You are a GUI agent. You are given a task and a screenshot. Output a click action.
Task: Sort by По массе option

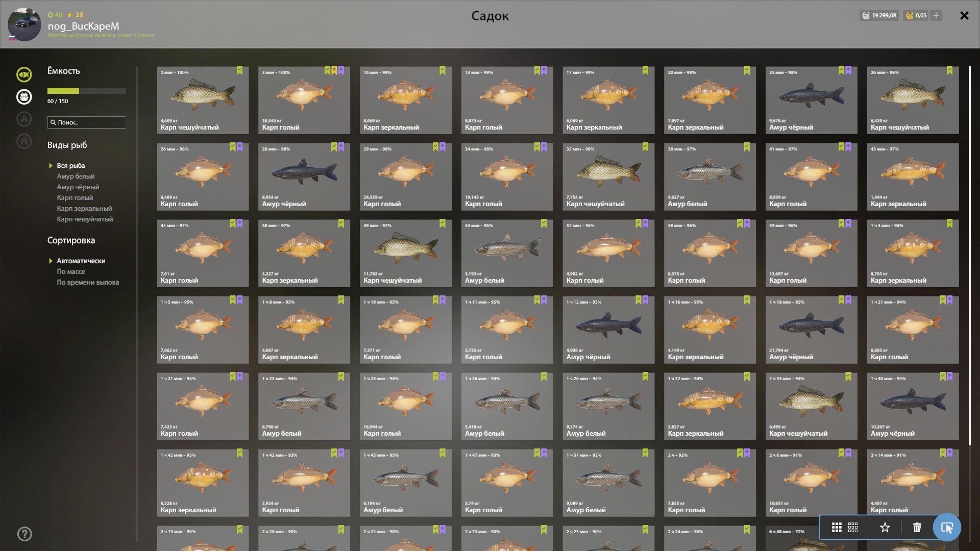71,271
